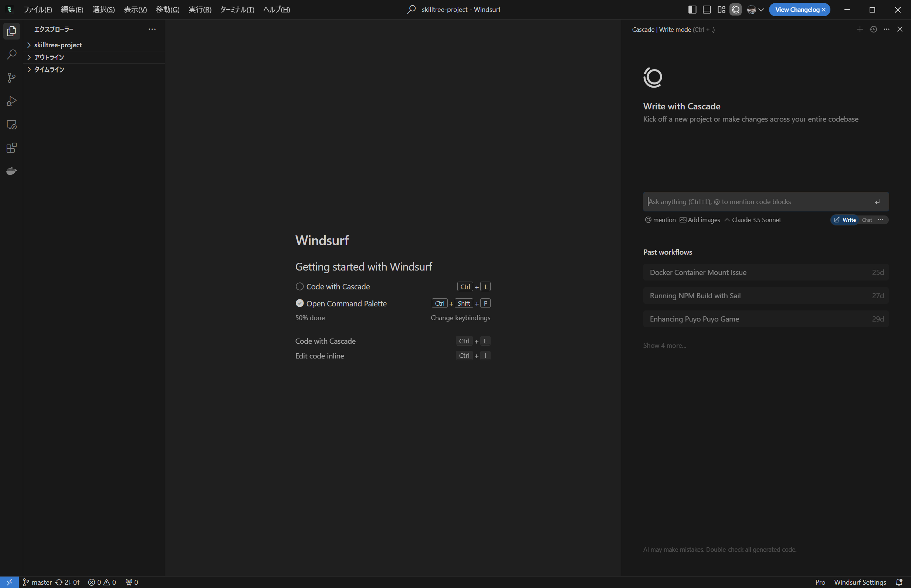Expand the タイムライン section
Screen dimensions: 911x588
tap(94, 69)
